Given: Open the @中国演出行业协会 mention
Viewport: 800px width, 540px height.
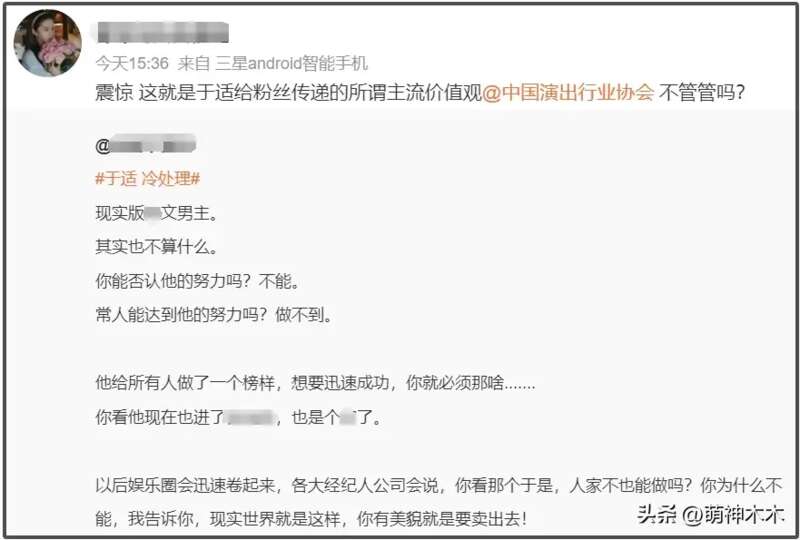Looking at the screenshot, I should [568, 93].
